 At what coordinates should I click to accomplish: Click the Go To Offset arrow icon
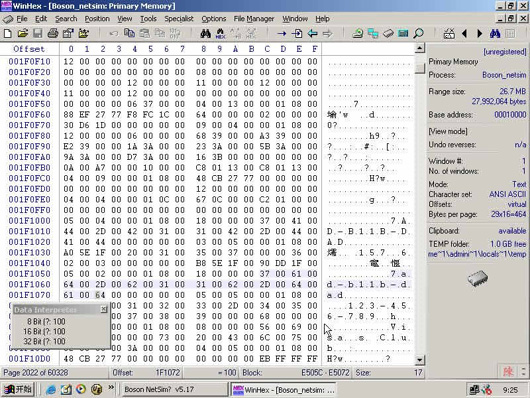[282, 33]
